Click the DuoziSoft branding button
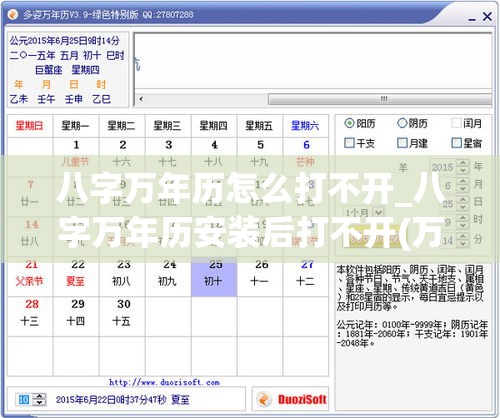 tap(290, 399)
